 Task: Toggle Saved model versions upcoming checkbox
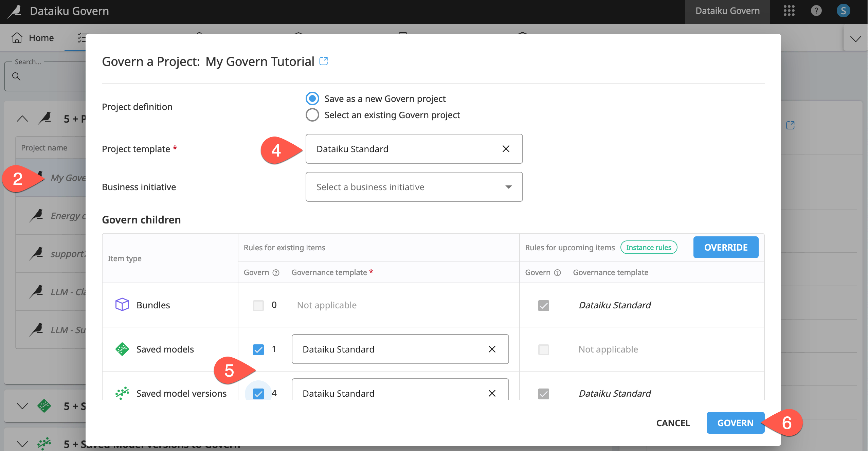click(x=543, y=394)
